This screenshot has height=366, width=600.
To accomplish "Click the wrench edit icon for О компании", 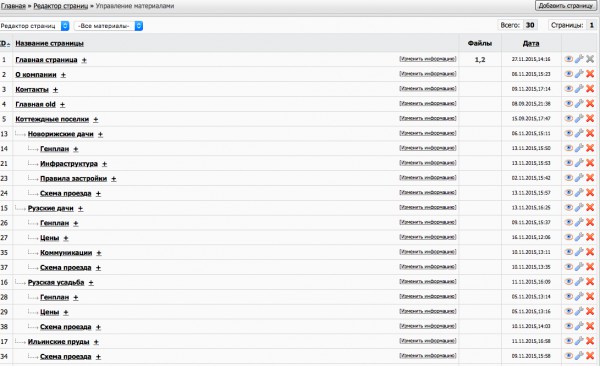I will pyautogui.click(x=579, y=74).
